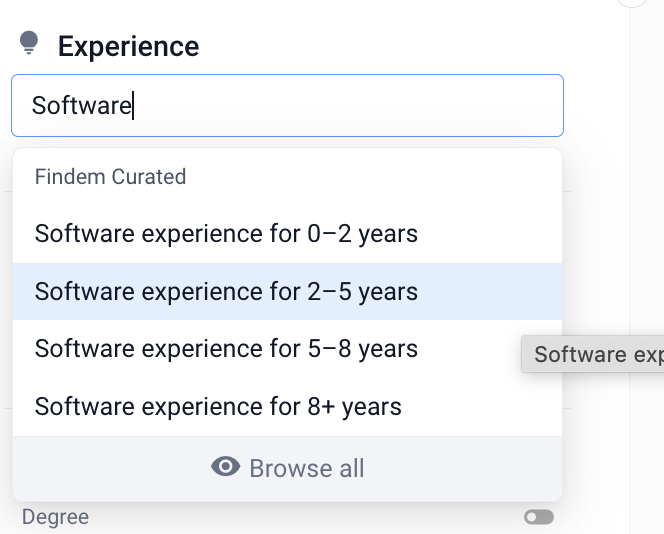Screen dimensions: 664x534
Task: Pick Software experience for 5–8 years
Action: pos(226,349)
